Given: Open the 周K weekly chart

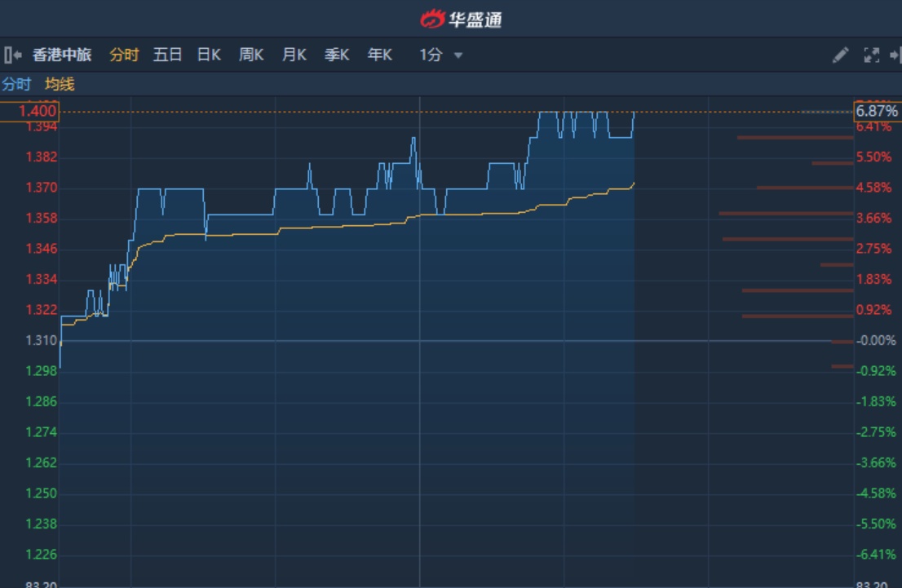Looking at the screenshot, I should [x=251, y=55].
